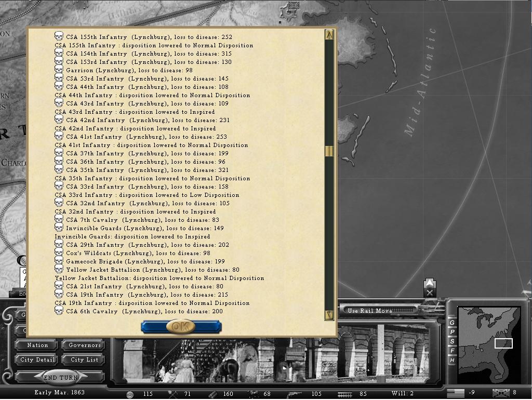Click the Union score value -9

coord(472,393)
